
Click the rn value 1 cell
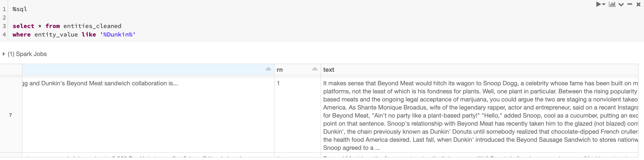pyautogui.click(x=278, y=83)
